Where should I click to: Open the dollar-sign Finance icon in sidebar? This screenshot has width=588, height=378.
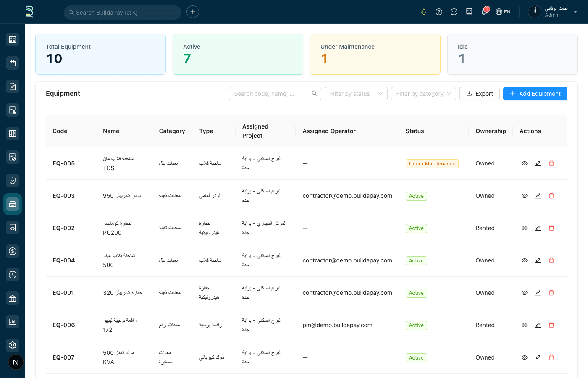12,251
